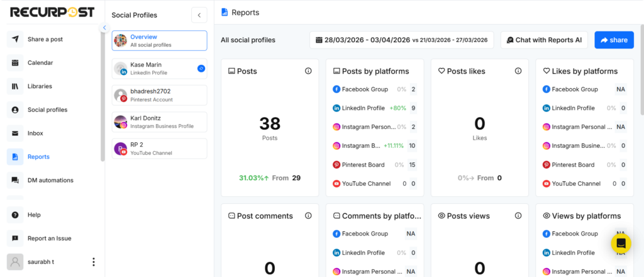This screenshot has width=644, height=277.
Task: Open the date range picker 28/03/2026 - 03/04/2026
Action: 402,40
